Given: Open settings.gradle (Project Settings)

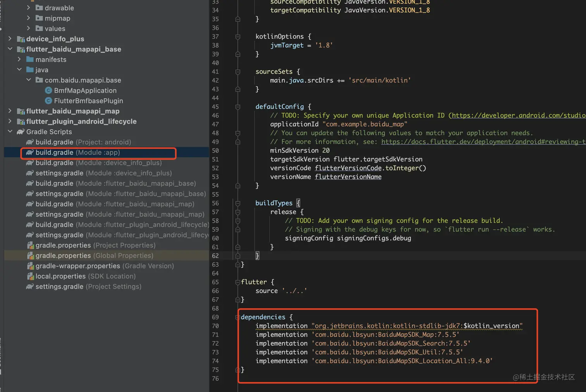Looking at the screenshot, I should (x=88, y=286).
